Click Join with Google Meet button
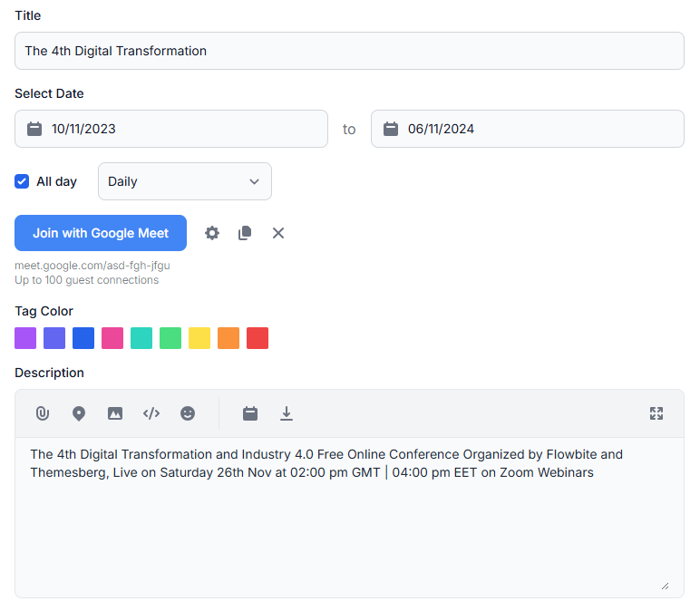700x611 pixels. pyautogui.click(x=101, y=233)
